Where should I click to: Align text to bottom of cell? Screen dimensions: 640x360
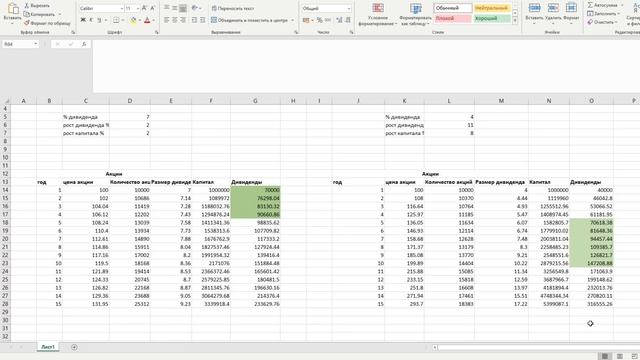[x=183, y=8]
